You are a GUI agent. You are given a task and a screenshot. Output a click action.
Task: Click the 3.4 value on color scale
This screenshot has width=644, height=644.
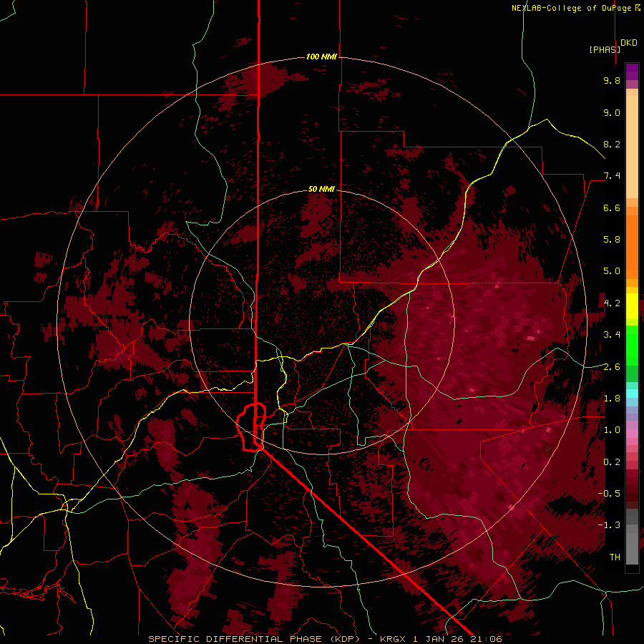click(612, 335)
